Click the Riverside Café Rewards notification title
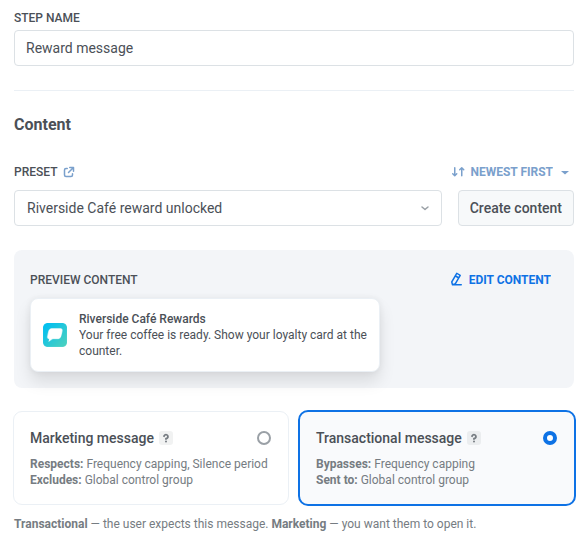 pyautogui.click(x=142, y=319)
